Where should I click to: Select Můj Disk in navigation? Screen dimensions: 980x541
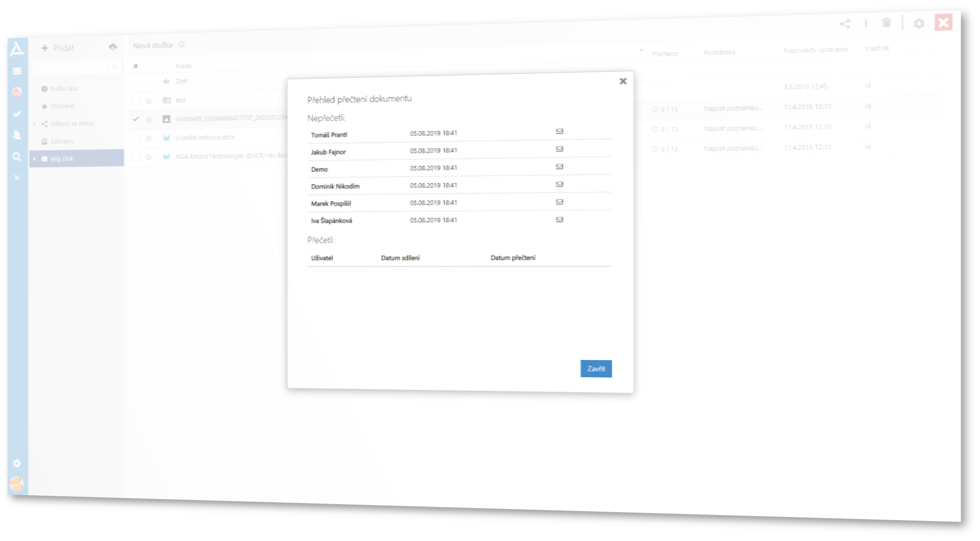pos(76,159)
